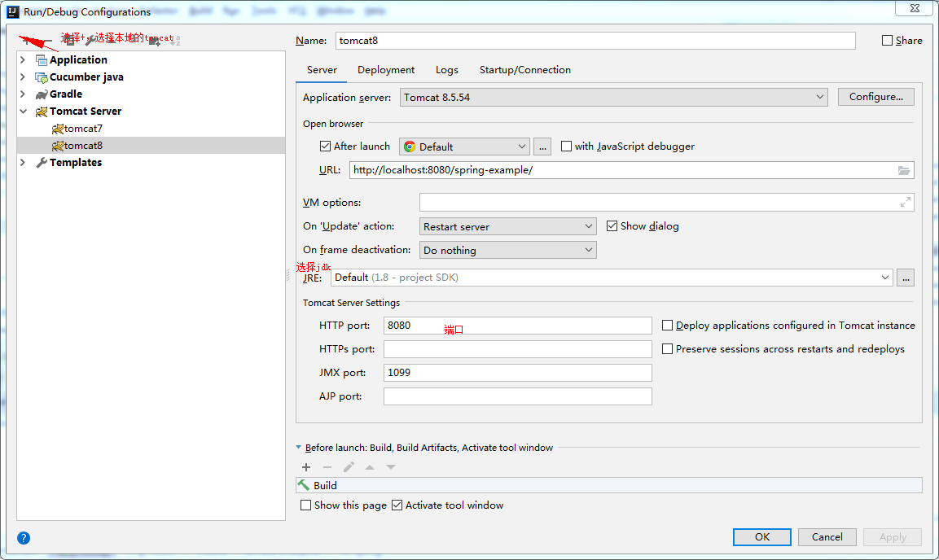
Task: Focus the HTTP port field
Action: (517, 326)
